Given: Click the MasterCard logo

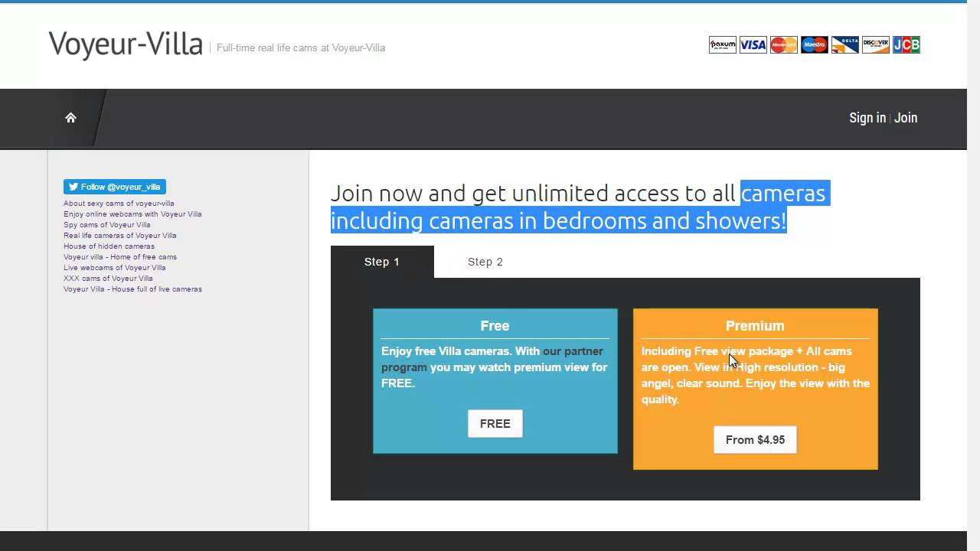Looking at the screenshot, I should tap(783, 45).
